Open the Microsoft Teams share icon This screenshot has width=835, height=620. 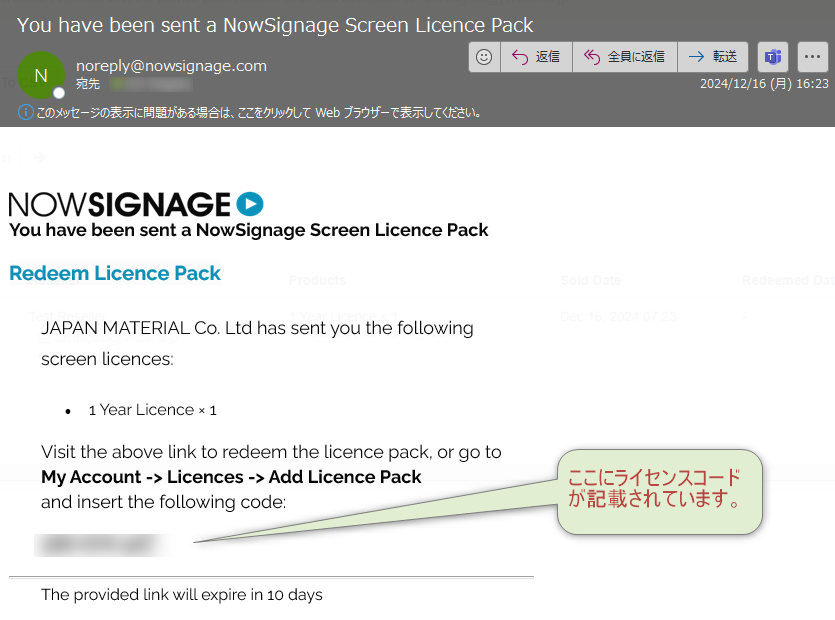(773, 56)
